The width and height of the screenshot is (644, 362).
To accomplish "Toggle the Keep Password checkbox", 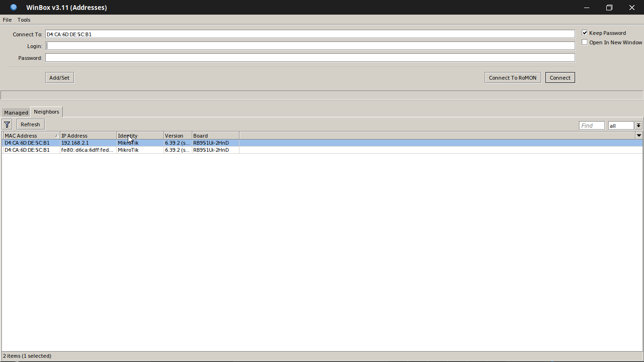I will [x=585, y=33].
